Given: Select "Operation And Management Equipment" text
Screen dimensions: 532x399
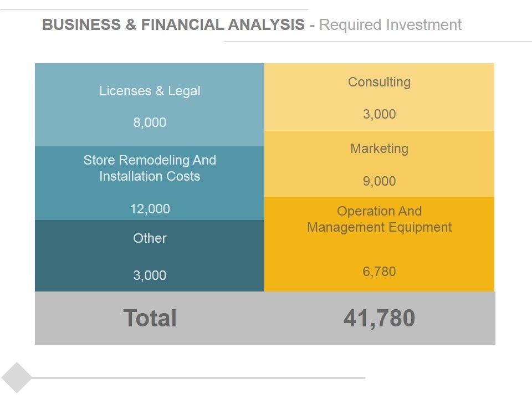Looking at the screenshot, I should (x=379, y=219).
